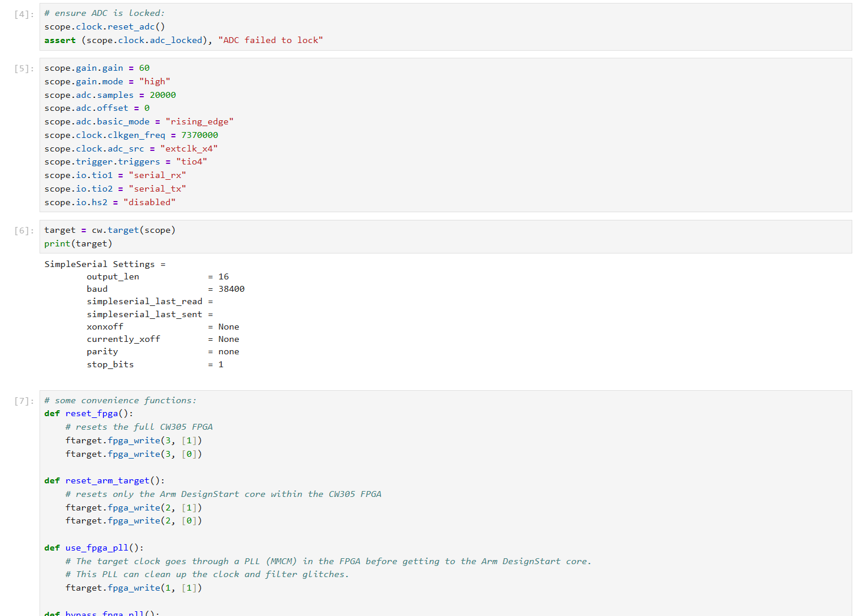This screenshot has height=616, width=857.
Task: Click the baud 38400 output value
Action: [231, 289]
